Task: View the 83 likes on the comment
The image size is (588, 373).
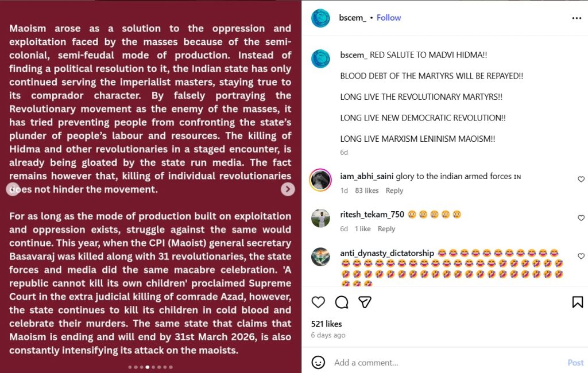Action: 367,191
